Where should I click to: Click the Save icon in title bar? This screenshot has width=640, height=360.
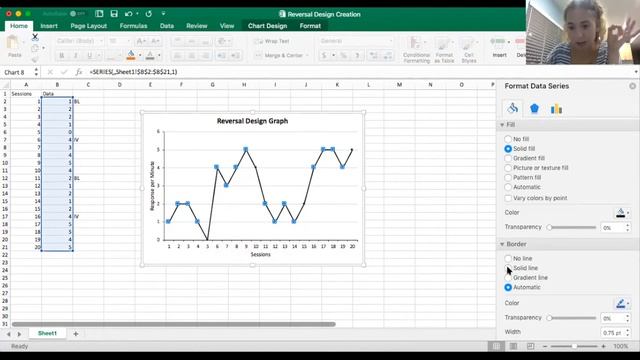point(114,14)
